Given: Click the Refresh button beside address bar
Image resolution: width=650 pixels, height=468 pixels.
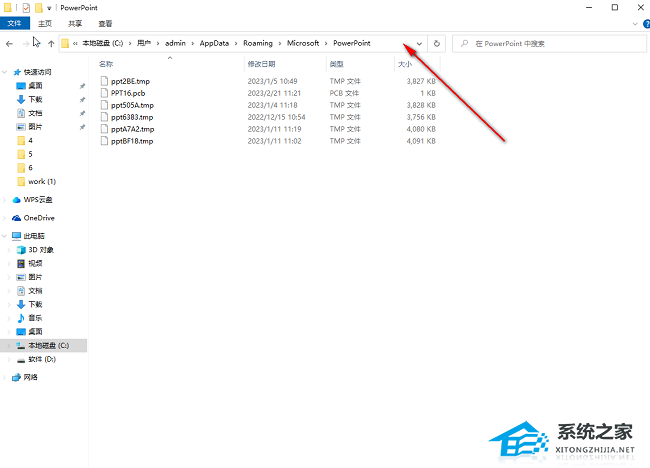Looking at the screenshot, I should (x=437, y=44).
